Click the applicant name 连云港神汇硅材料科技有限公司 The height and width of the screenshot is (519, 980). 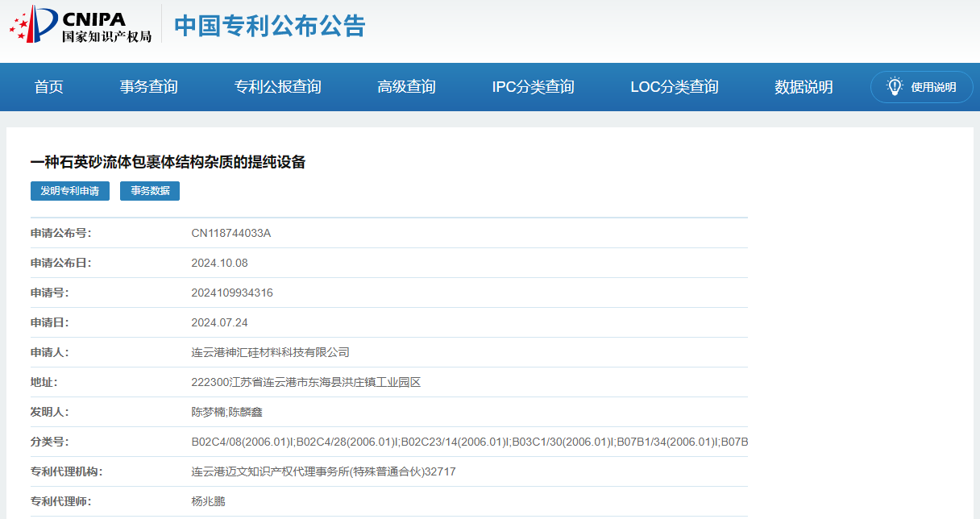point(270,352)
